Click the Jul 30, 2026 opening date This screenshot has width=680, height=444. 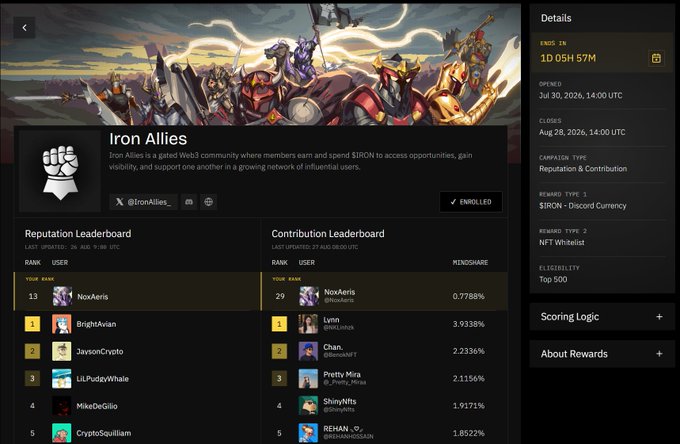point(581,95)
